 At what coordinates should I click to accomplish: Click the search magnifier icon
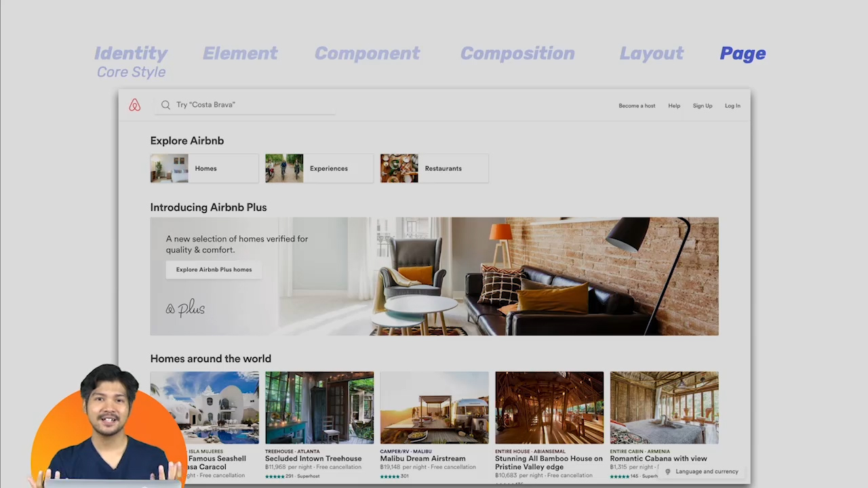click(165, 104)
